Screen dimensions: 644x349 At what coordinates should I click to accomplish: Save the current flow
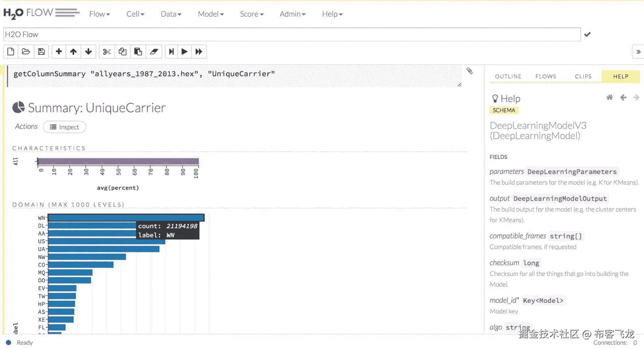coord(41,52)
